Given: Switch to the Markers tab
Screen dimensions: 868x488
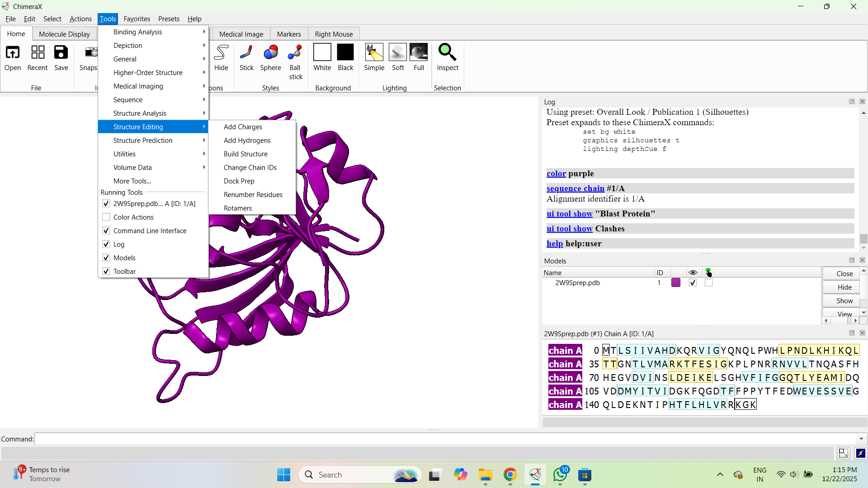Looking at the screenshot, I should (x=288, y=34).
